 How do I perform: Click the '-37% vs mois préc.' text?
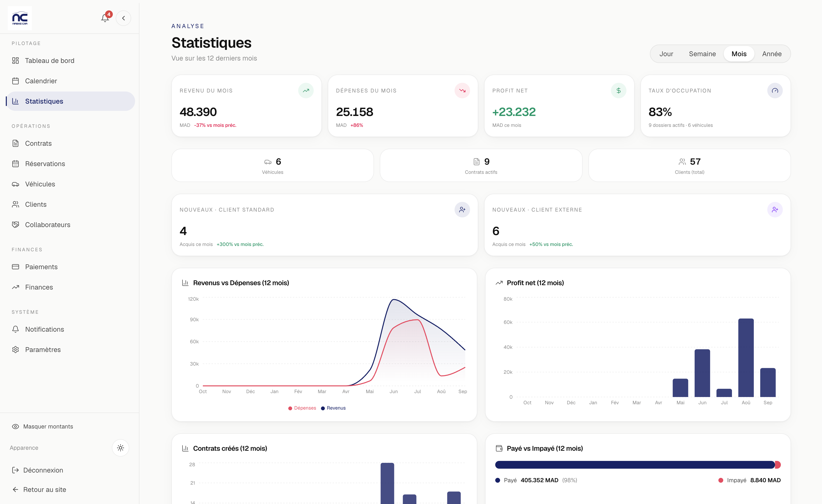[215, 125]
